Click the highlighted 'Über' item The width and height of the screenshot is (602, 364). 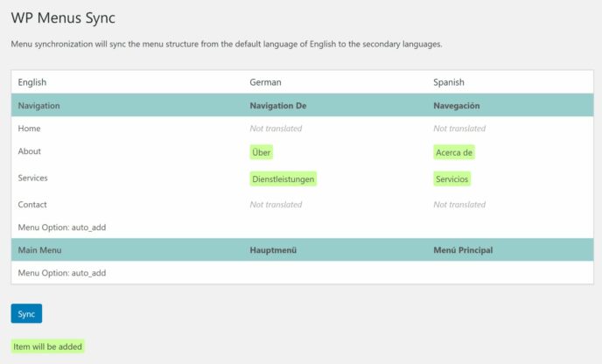pyautogui.click(x=262, y=152)
